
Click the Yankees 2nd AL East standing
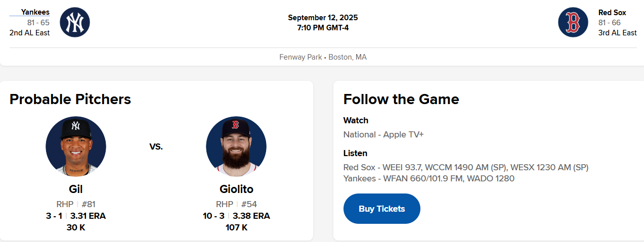(29, 33)
